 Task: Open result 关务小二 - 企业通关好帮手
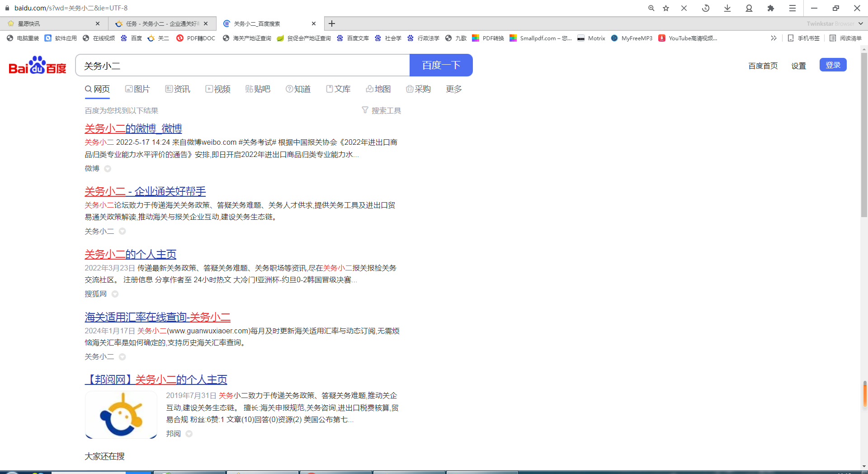(145, 191)
